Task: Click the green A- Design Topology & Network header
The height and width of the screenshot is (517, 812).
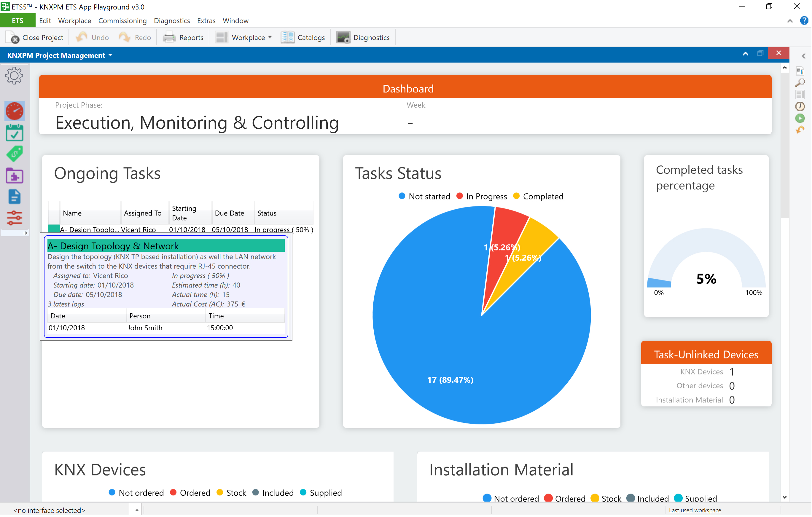Action: coord(166,246)
